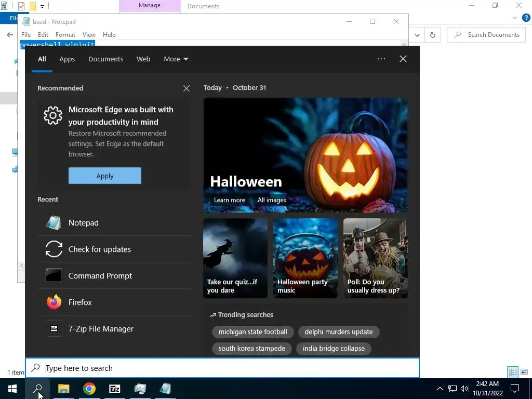The width and height of the screenshot is (532, 399).
Task: Open the Notepad taskbar icon
Action: pos(166,389)
